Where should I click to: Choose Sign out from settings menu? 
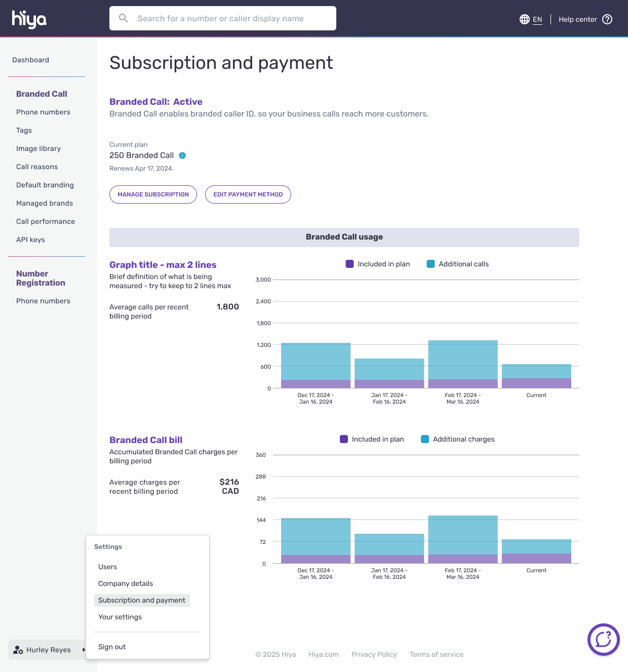112,647
